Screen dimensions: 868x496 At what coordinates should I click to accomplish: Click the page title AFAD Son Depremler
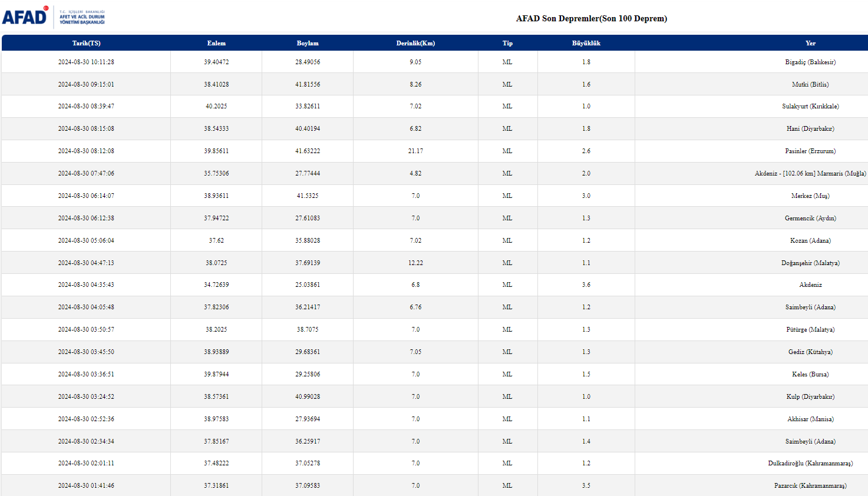coord(592,18)
